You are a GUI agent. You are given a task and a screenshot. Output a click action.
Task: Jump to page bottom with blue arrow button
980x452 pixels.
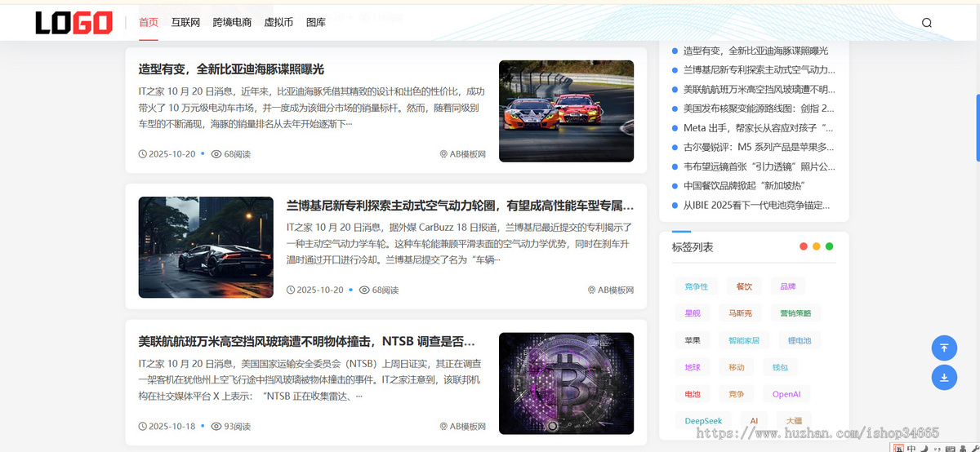coord(944,377)
